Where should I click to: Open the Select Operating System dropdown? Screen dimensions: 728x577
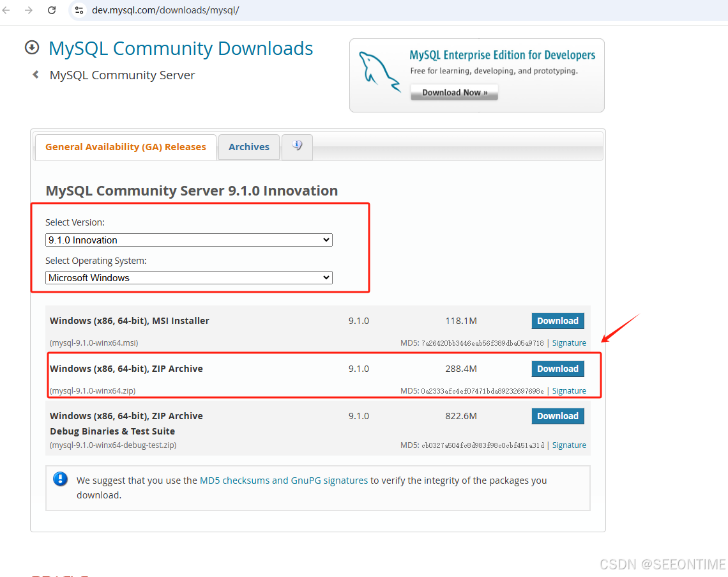pos(189,278)
